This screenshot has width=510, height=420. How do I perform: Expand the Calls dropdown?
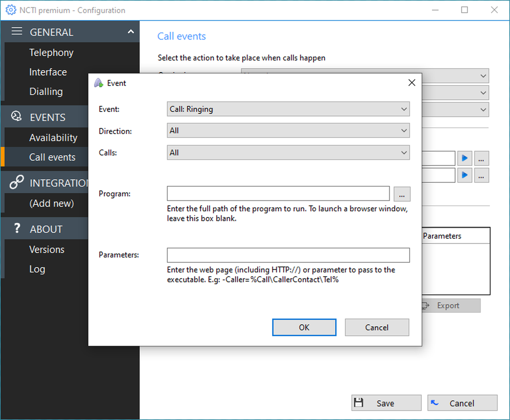tap(288, 153)
